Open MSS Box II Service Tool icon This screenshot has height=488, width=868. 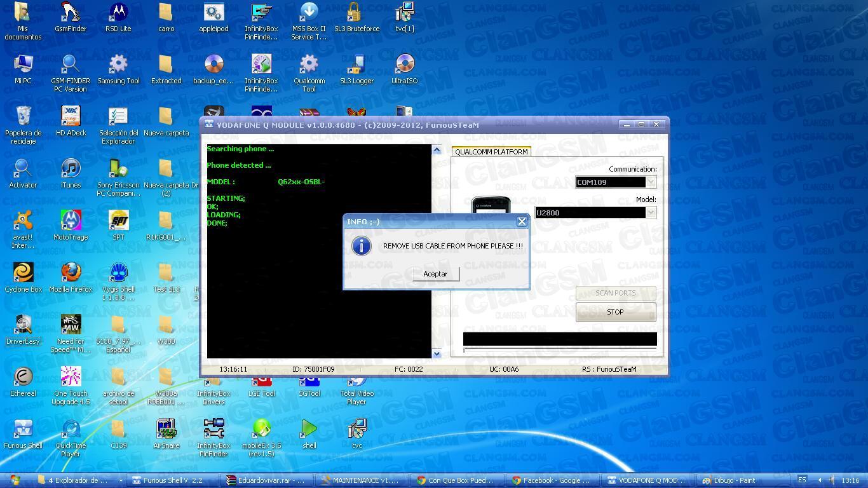click(309, 21)
